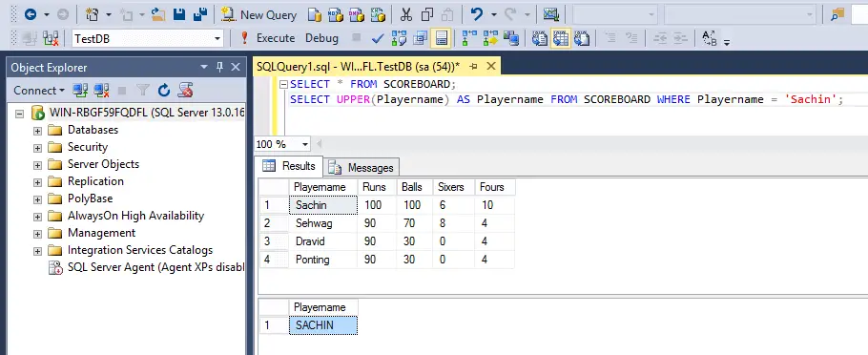Screen dimensions: 868x355
Task: Select the Results tab
Action: click(x=289, y=166)
